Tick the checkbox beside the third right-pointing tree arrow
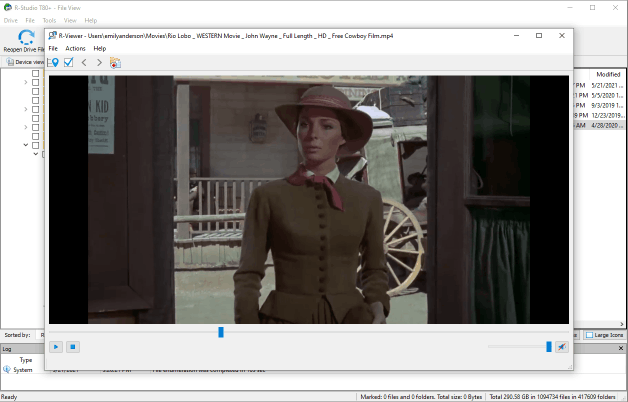628x402 pixels. pos(36,127)
